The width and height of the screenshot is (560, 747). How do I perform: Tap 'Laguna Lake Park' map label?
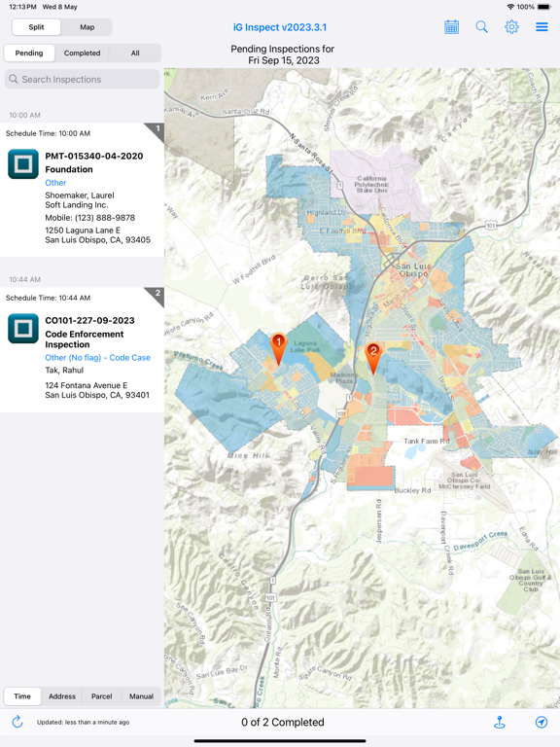coord(305,346)
